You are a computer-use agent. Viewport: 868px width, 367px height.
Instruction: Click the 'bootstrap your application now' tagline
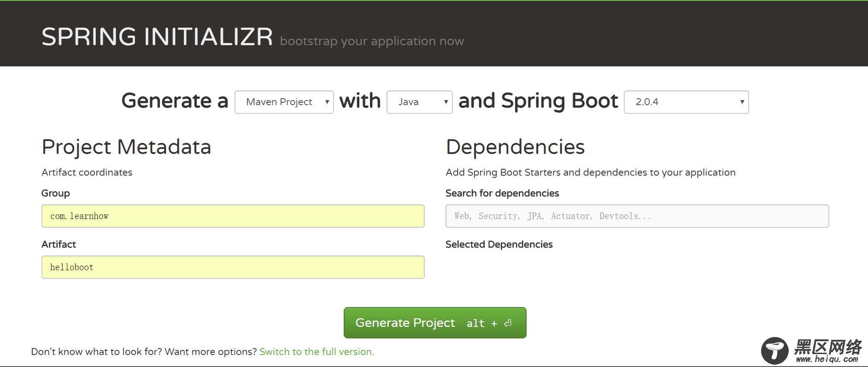(372, 41)
